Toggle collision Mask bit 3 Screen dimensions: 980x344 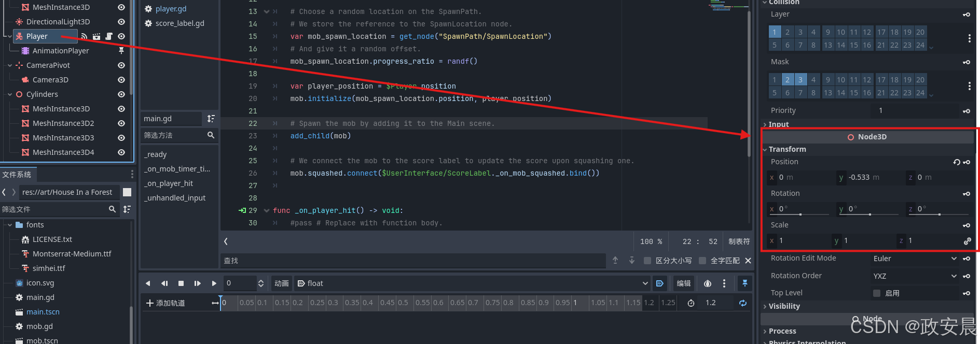coord(800,80)
